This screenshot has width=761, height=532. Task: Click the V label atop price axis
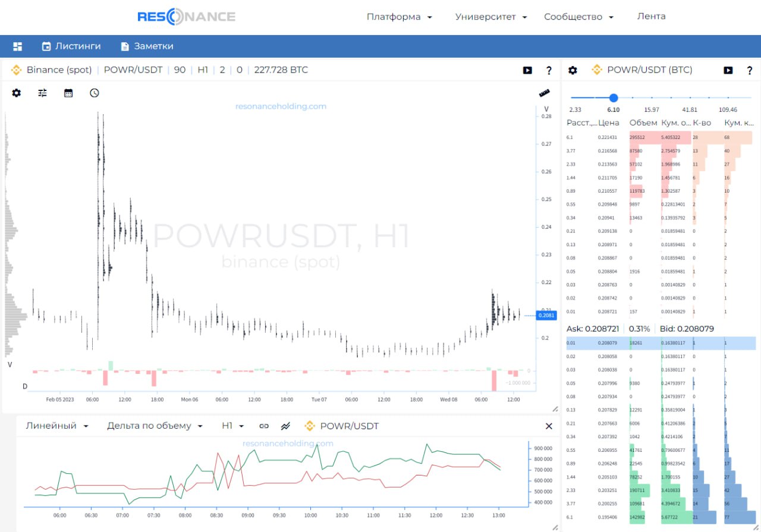tap(546, 109)
